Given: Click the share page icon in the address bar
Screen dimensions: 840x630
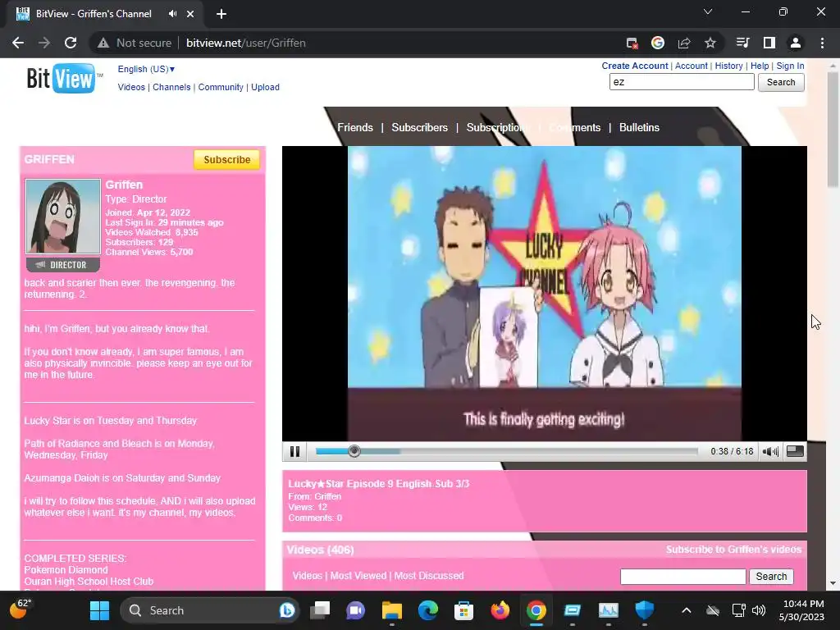Looking at the screenshot, I should pyautogui.click(x=684, y=43).
